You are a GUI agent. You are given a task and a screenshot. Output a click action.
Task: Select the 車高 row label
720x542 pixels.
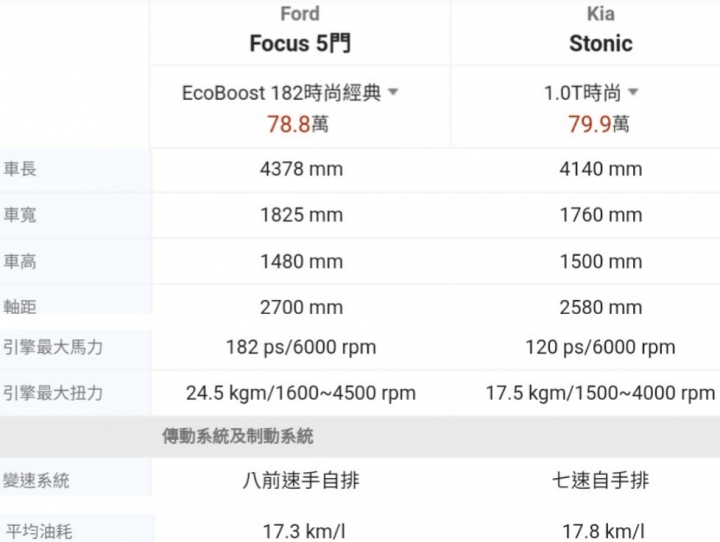(20, 261)
